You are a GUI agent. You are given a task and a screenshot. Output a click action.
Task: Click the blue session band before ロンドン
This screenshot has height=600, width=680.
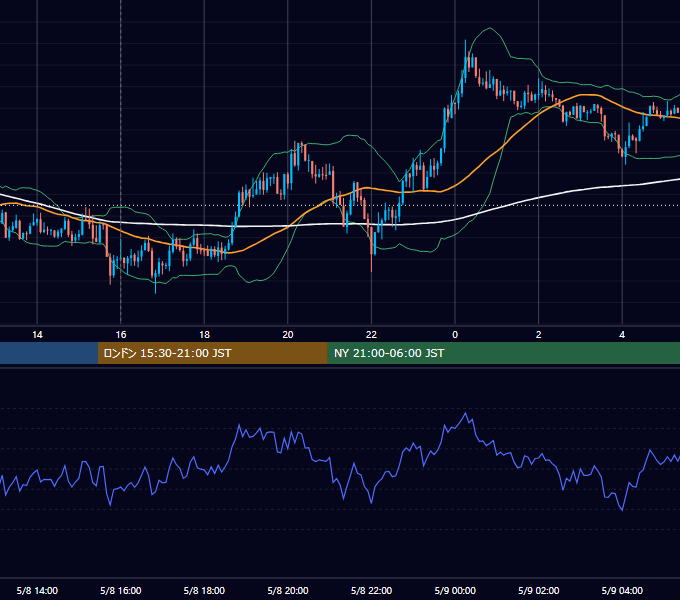tap(49, 353)
